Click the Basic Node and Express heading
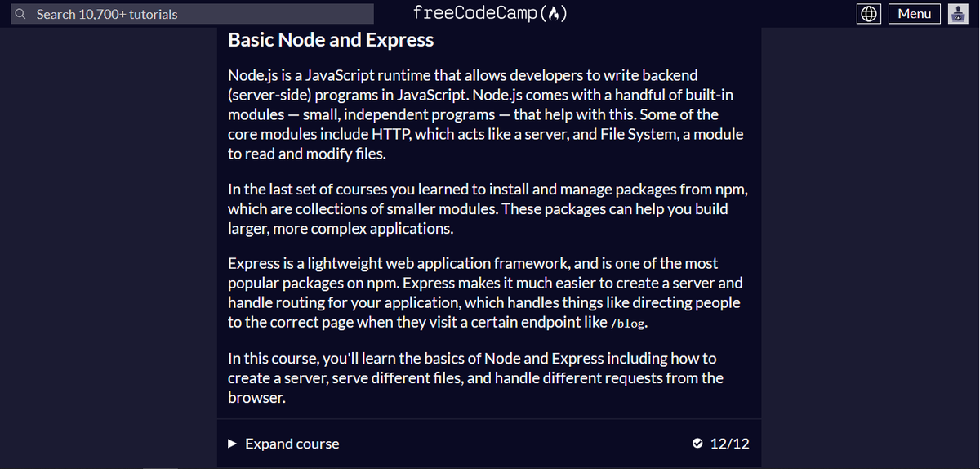 pyautogui.click(x=331, y=39)
